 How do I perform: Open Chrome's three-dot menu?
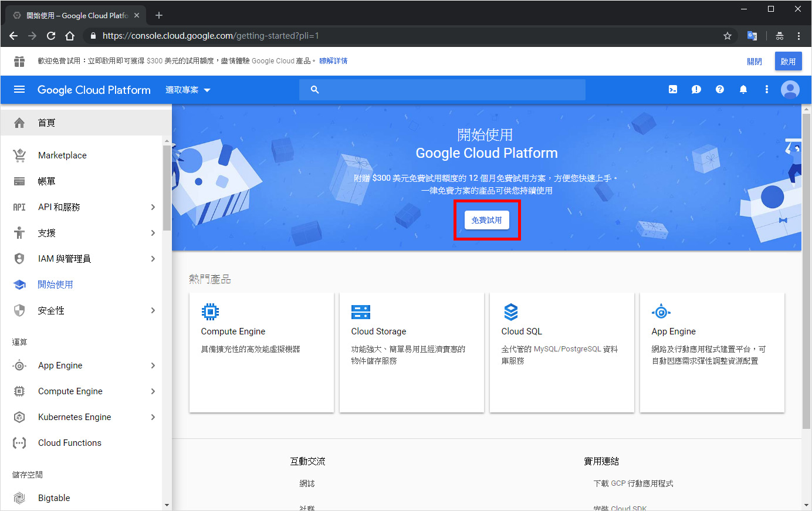coord(799,36)
